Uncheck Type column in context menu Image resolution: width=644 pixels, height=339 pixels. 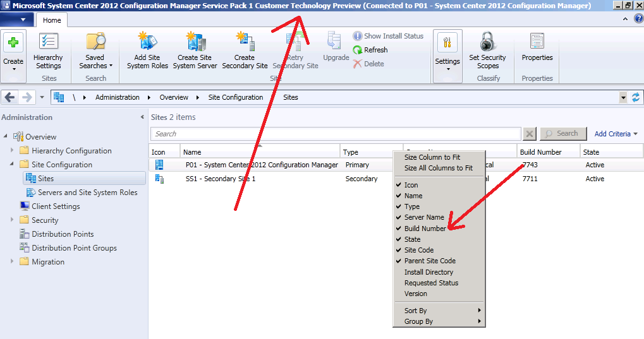[x=439, y=206]
